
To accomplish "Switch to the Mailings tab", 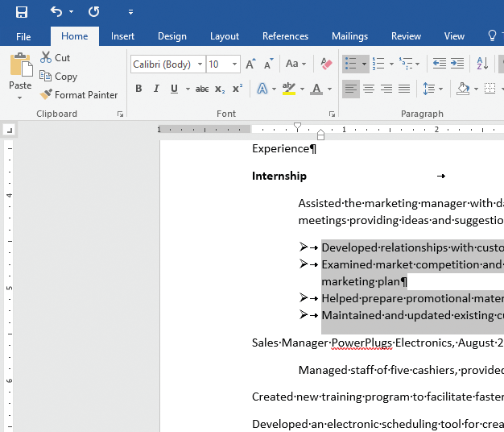I will [x=349, y=36].
